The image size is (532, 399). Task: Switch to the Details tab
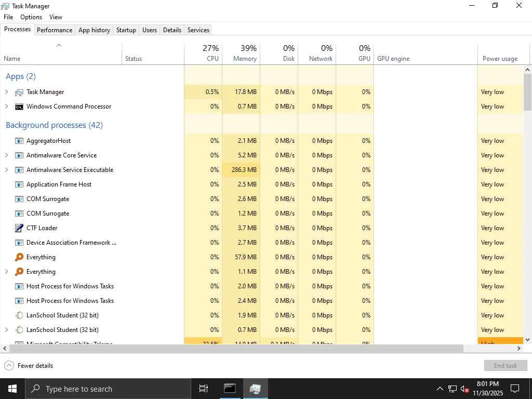172,30
